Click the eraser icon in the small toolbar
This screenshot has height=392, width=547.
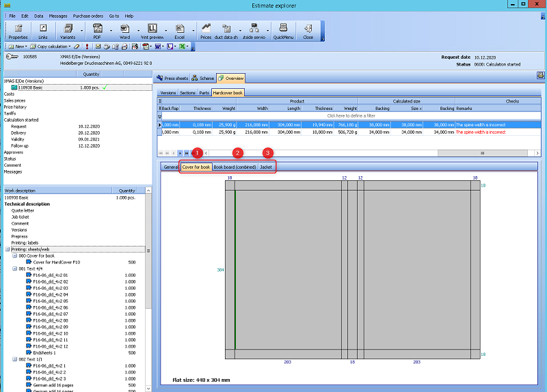[x=77, y=46]
